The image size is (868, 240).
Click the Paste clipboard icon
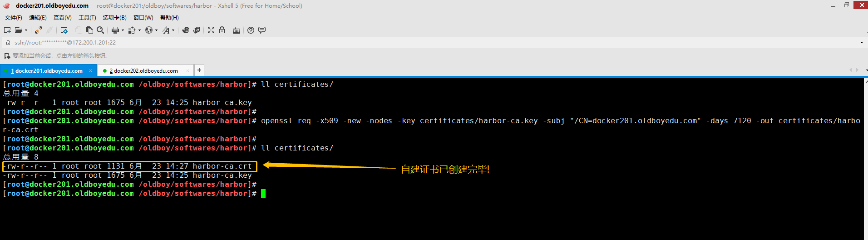click(89, 30)
